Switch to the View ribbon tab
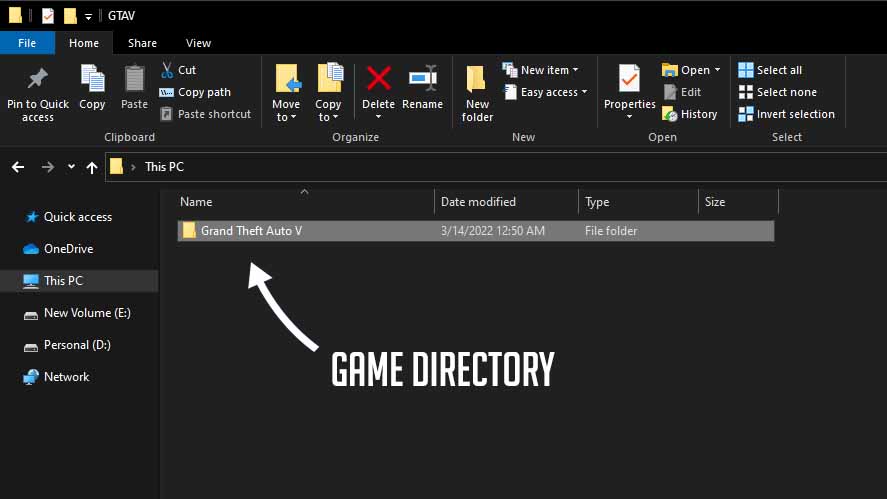Viewport: 887px width, 499px height. 198,43
